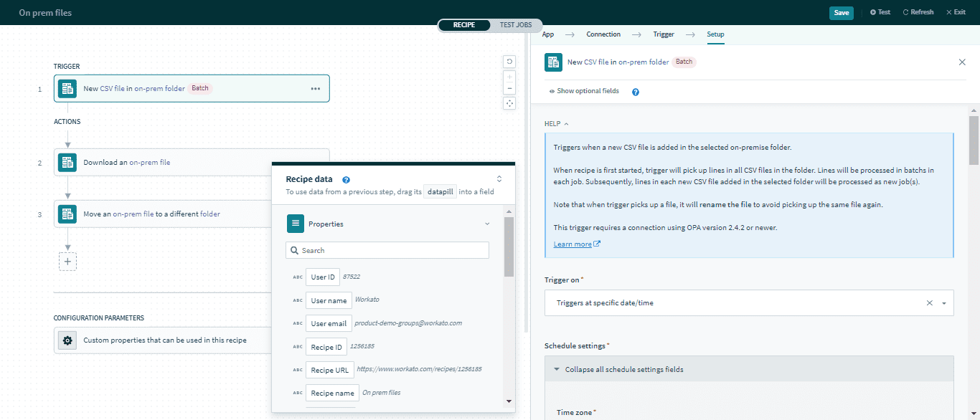
Task: Open help for the Recipe data panel
Action: coord(346,178)
